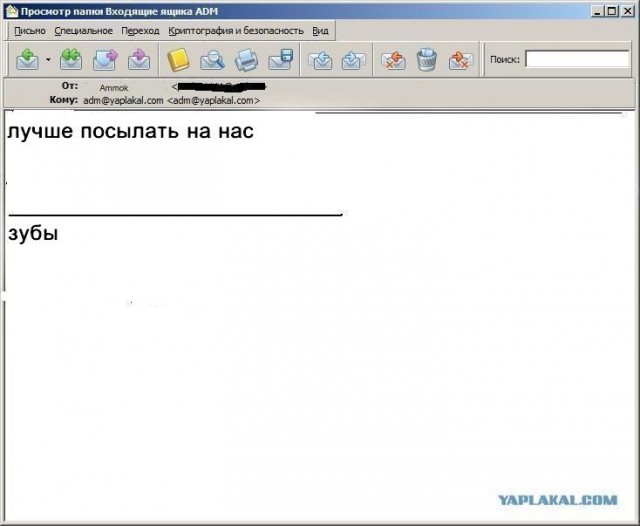Click title bar mail folder icon
The image size is (640, 526).
point(12,11)
